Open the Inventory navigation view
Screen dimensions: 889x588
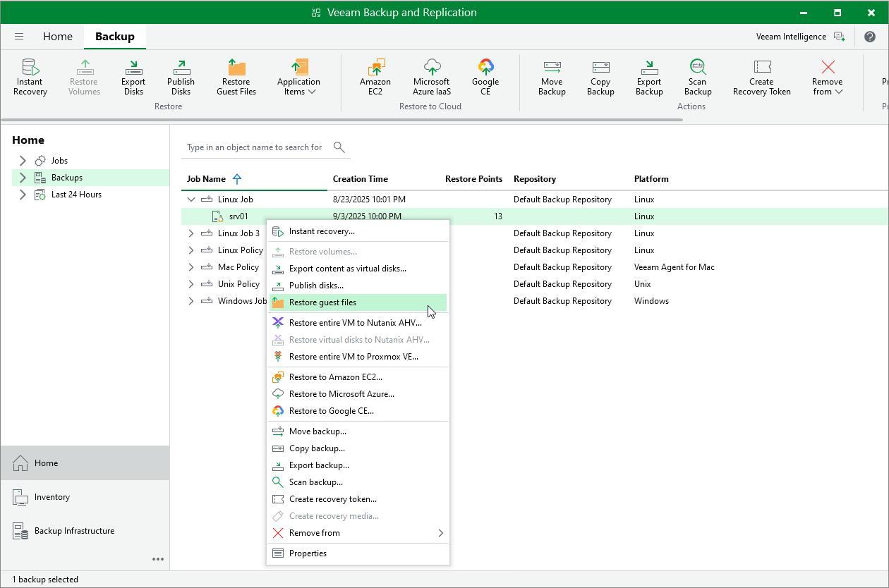[85, 497]
